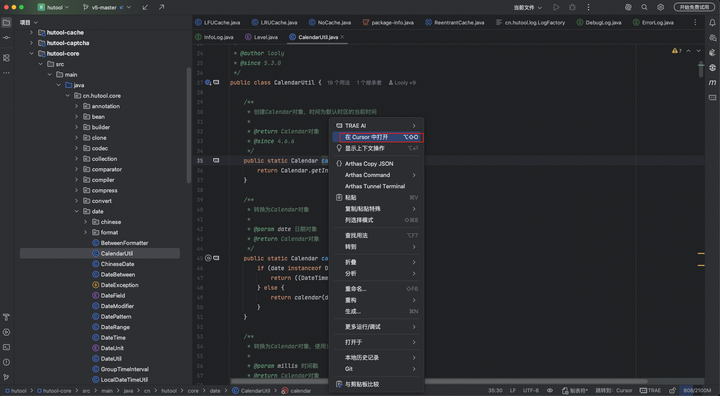Viewport: 720px width, 396px height.
Task: Select 与剪贴板比较 menu item
Action: (376, 384)
